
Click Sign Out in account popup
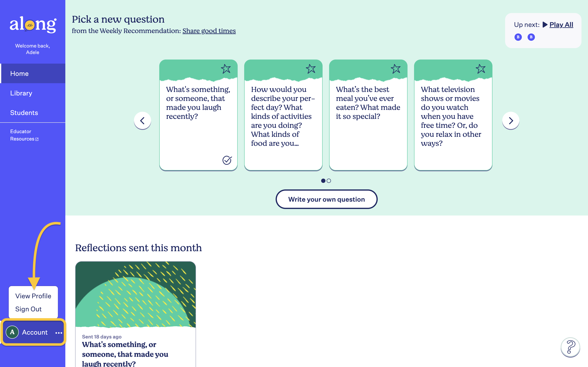click(x=28, y=309)
